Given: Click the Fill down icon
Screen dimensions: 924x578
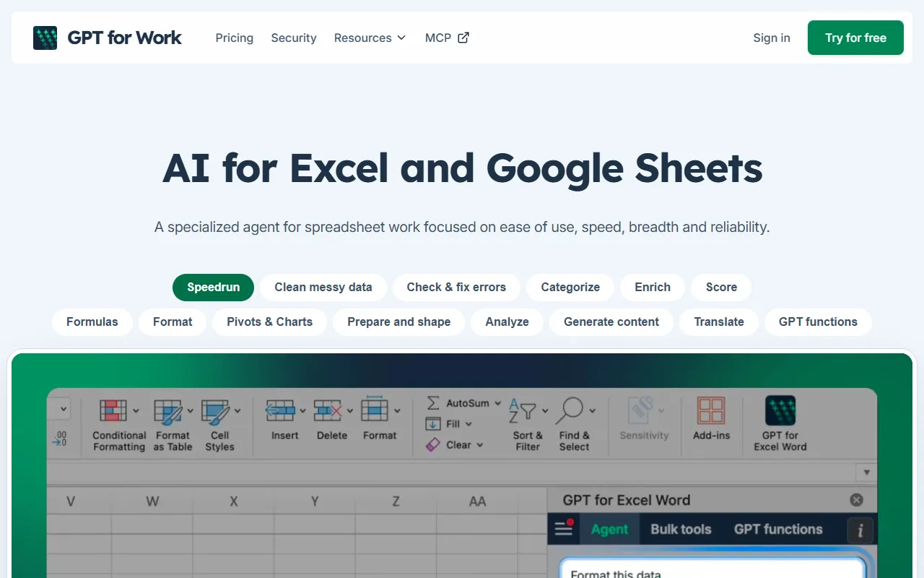Looking at the screenshot, I should point(433,424).
